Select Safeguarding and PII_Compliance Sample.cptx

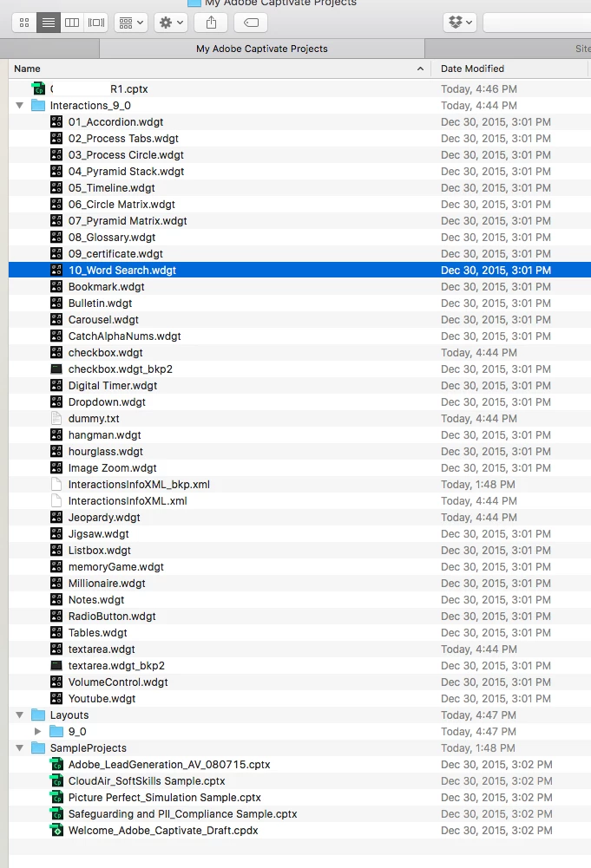(183, 813)
